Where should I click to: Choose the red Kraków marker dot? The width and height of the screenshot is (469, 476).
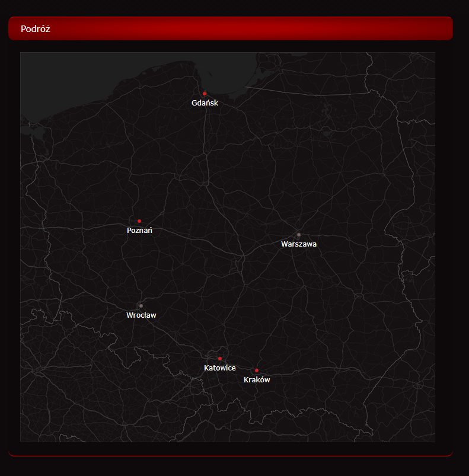[x=257, y=370]
